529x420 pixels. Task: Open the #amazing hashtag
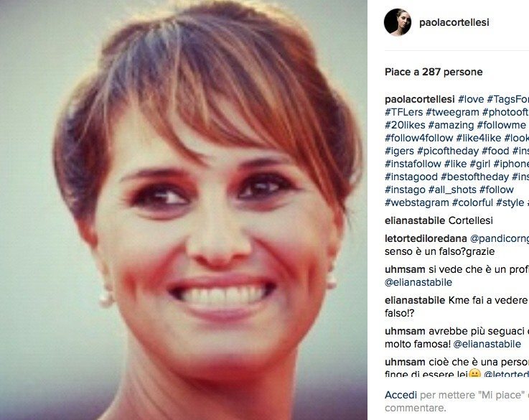(x=451, y=125)
